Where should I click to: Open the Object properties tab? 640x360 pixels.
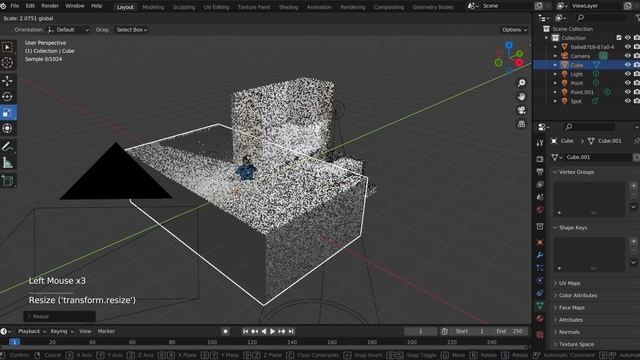point(540,242)
